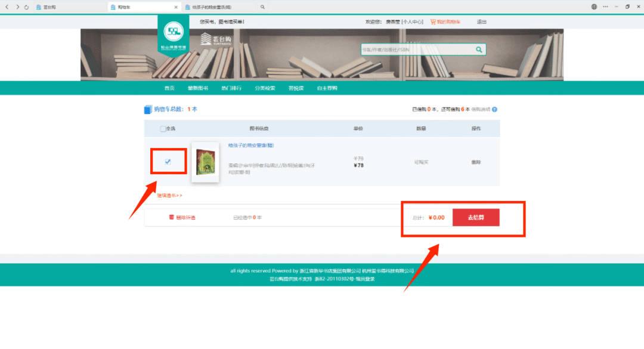
Task: Click the ¥78 bold price value
Action: (x=358, y=165)
